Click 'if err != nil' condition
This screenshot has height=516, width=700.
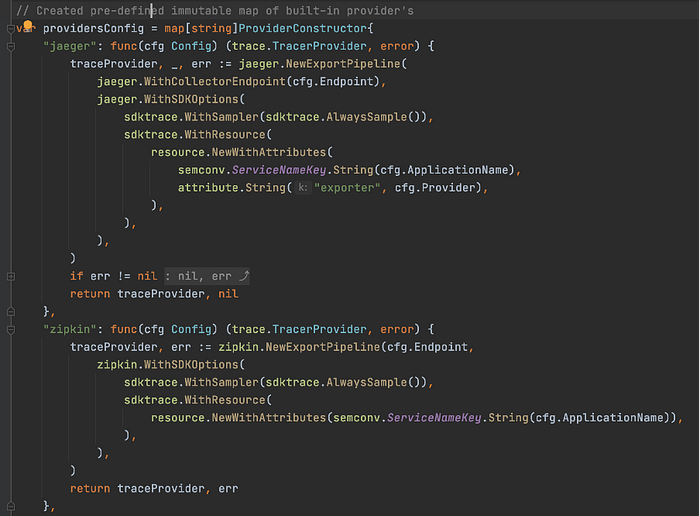click(x=113, y=276)
